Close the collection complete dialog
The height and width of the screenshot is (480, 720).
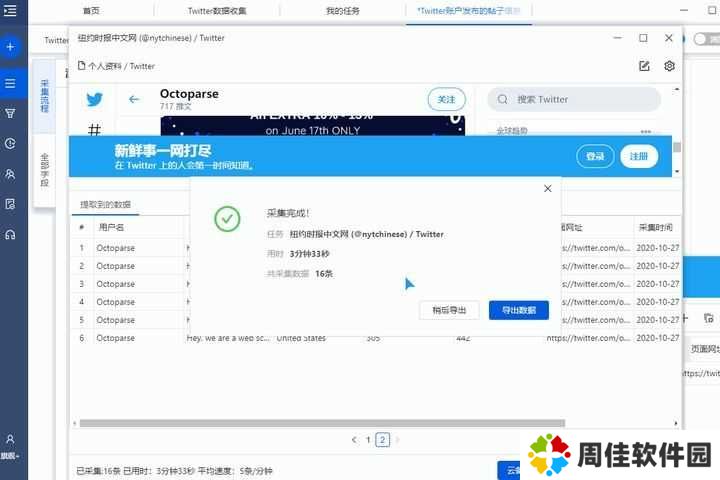547,189
